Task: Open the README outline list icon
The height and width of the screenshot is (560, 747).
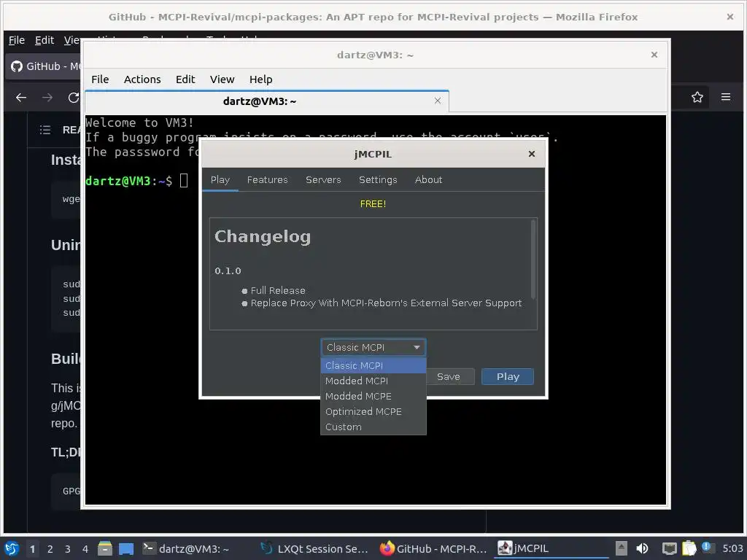Action: [x=45, y=130]
